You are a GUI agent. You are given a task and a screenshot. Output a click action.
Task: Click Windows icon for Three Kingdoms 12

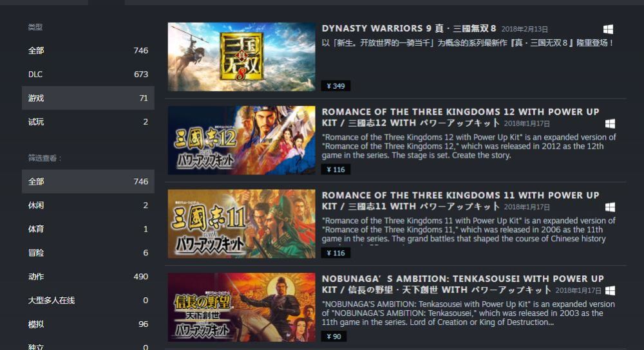[x=610, y=124]
